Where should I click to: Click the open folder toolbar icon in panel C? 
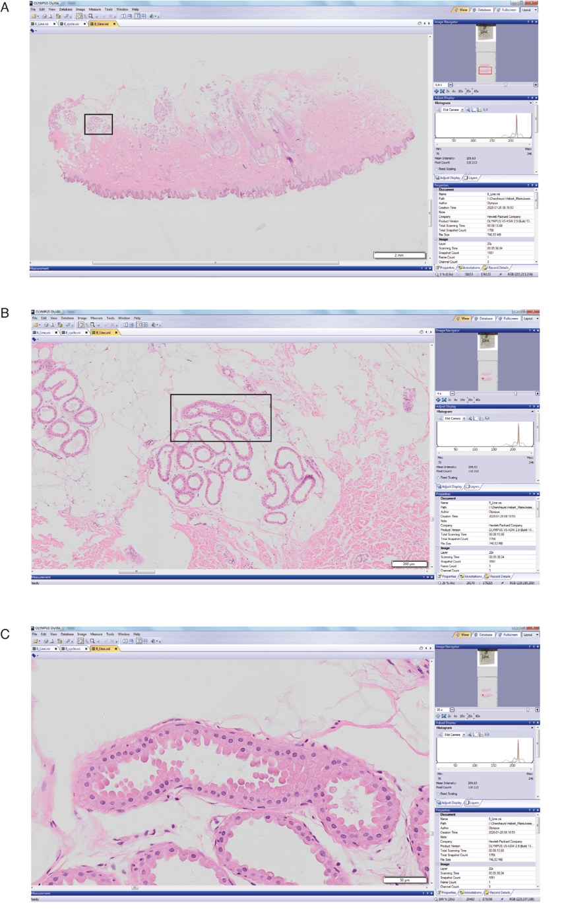click(36, 641)
